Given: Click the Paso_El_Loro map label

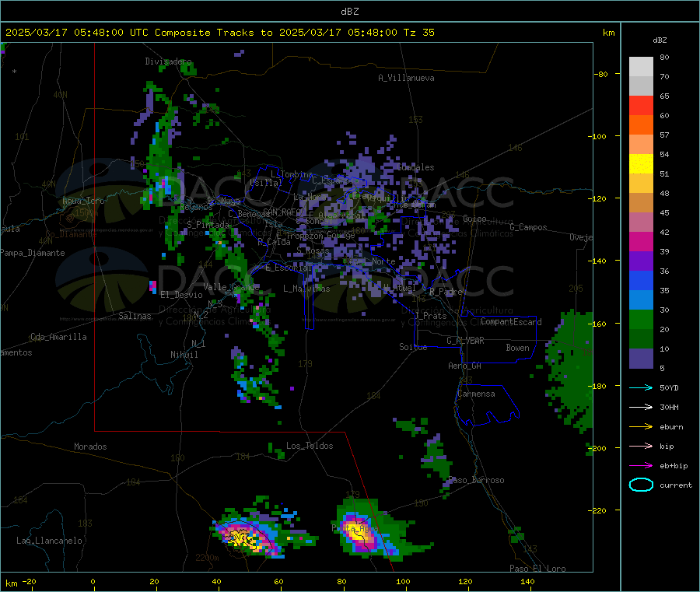Looking at the screenshot, I should pos(537,569).
